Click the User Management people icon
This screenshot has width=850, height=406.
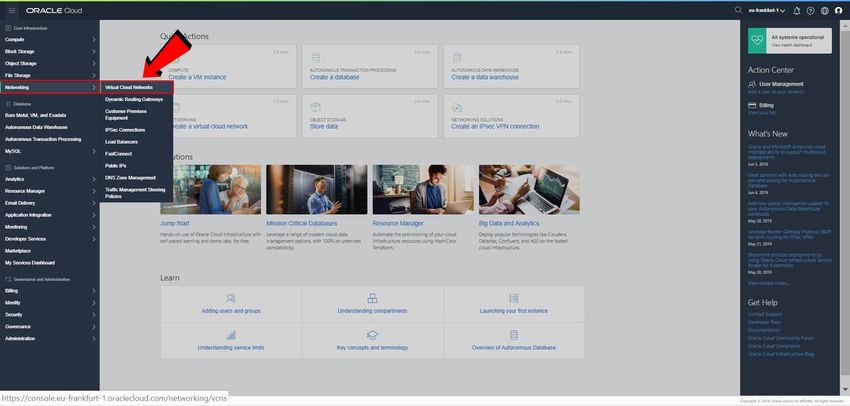tap(752, 84)
